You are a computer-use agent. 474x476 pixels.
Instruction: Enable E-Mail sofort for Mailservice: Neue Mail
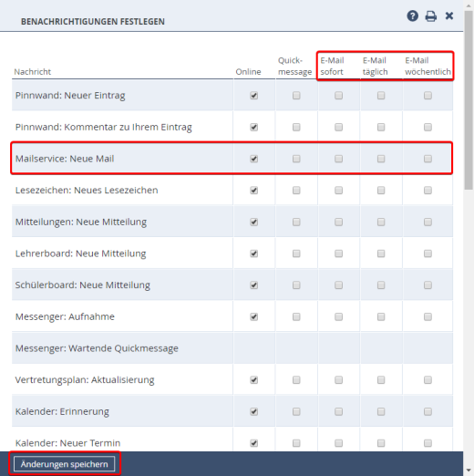(338, 159)
